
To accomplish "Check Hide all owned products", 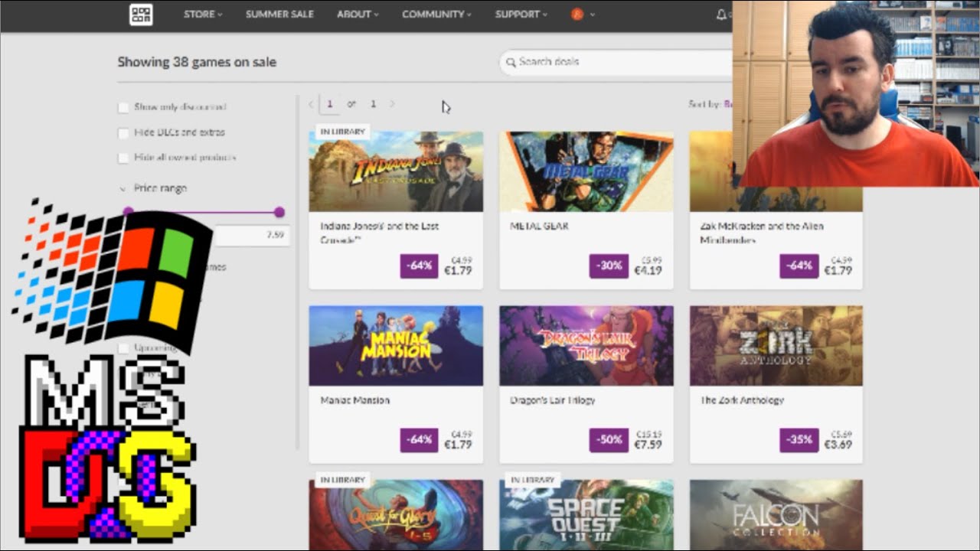I will point(123,158).
